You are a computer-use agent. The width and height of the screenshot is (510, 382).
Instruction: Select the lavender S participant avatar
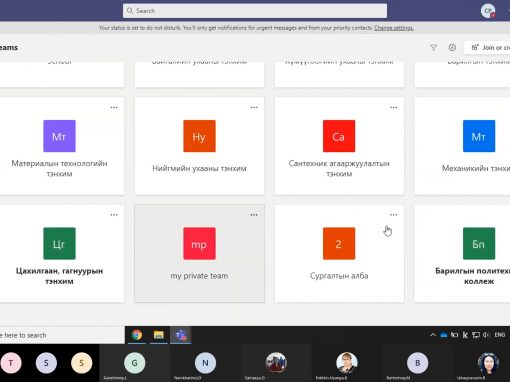[x=46, y=363]
